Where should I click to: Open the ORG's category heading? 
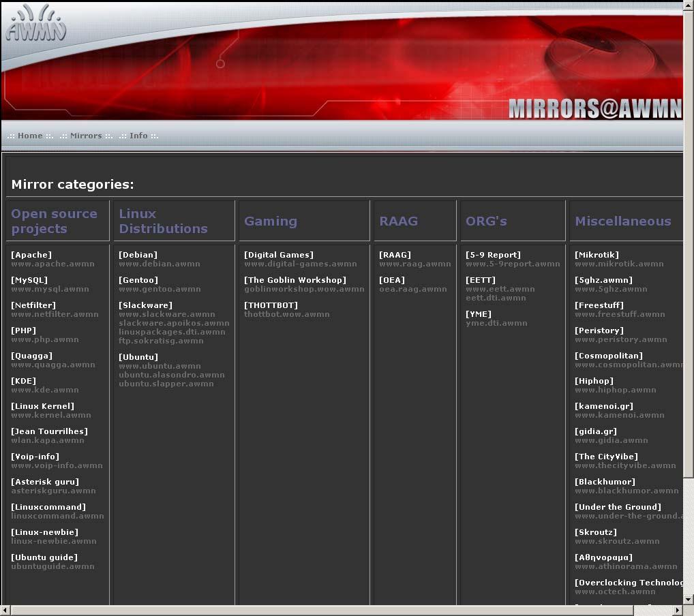point(486,221)
